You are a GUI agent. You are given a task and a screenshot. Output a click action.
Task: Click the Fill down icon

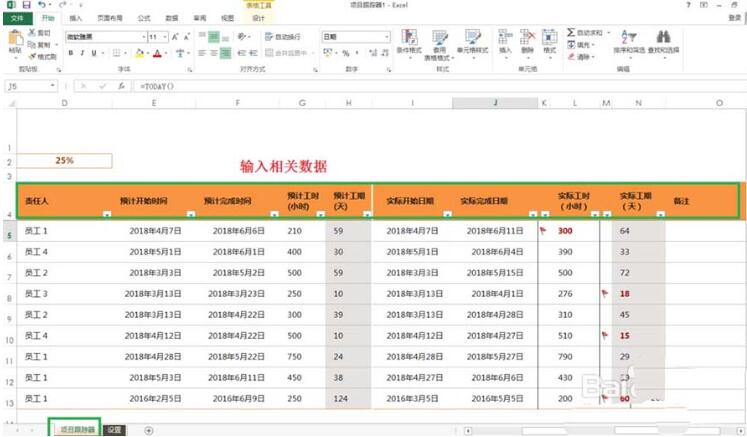pyautogui.click(x=571, y=45)
